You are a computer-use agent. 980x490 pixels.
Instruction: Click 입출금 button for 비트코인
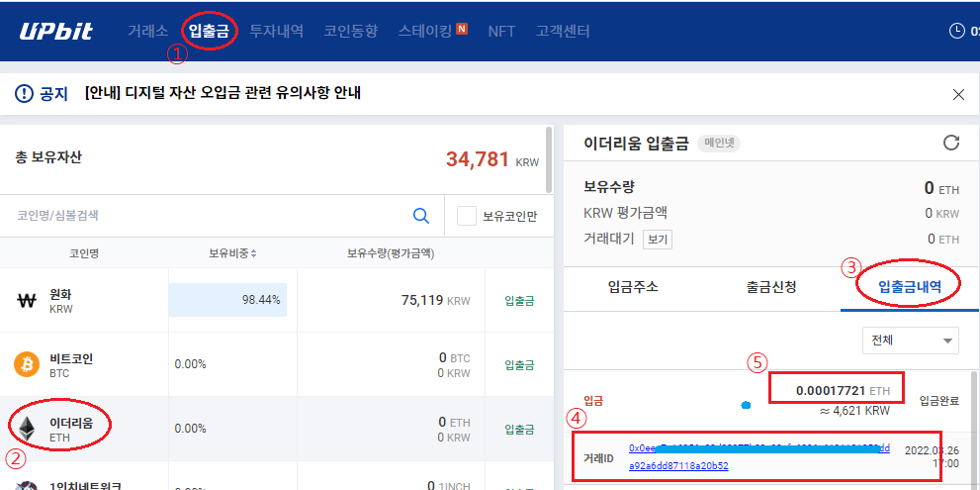[x=519, y=364]
